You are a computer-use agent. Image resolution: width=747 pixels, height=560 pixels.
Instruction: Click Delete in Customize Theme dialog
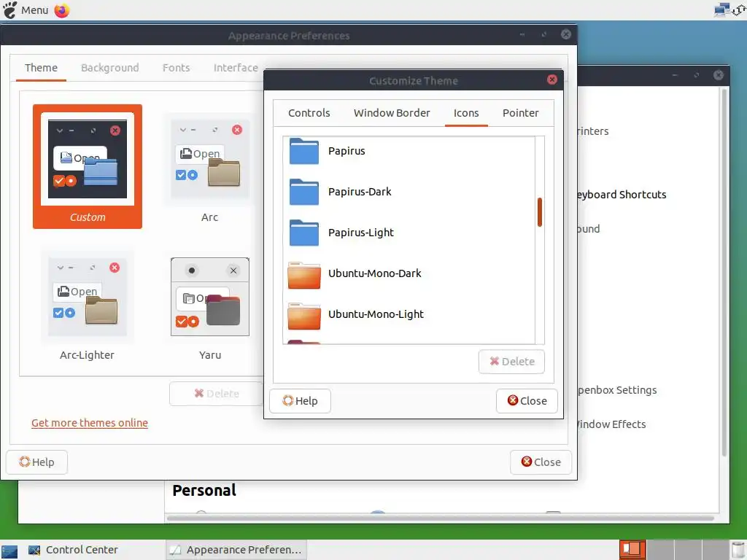[511, 362]
